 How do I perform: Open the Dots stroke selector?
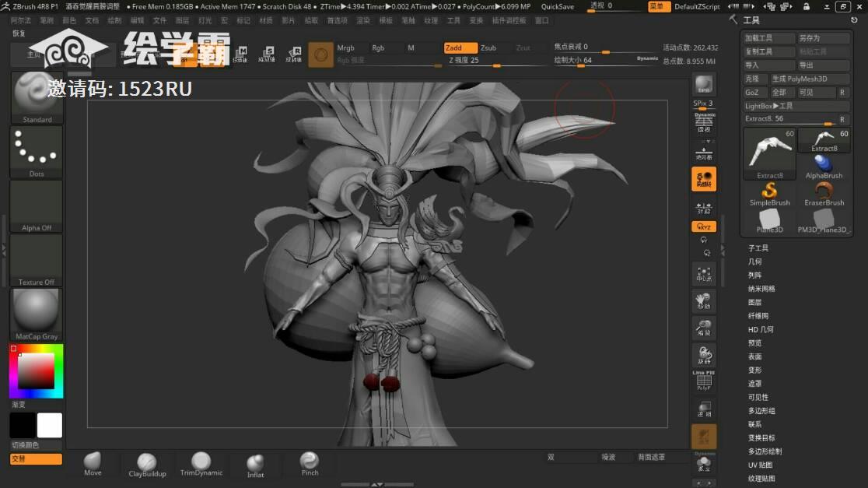click(37, 153)
